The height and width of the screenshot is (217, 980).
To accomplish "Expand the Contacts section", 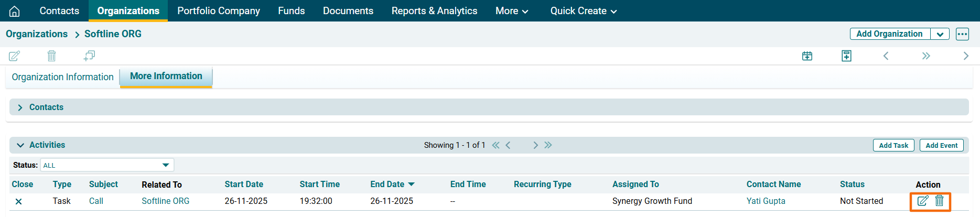I will [x=20, y=107].
